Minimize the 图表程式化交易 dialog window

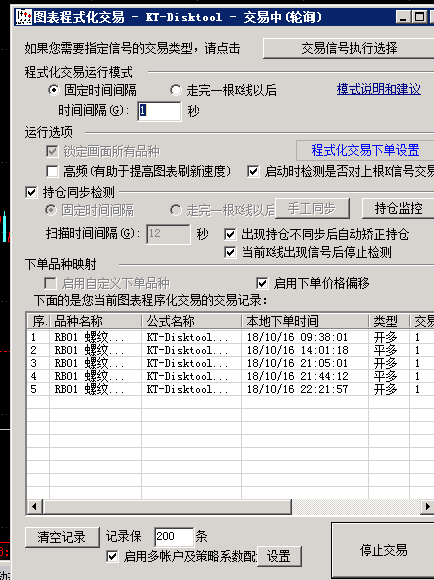pos(403,17)
